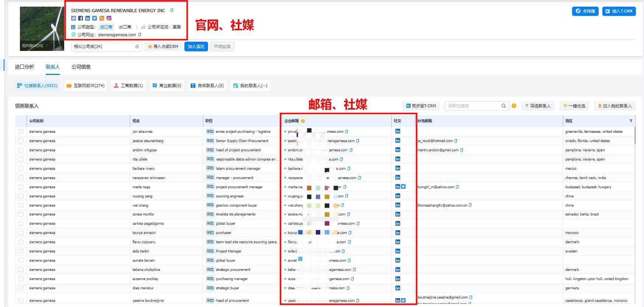Tick the checkbox for suzanne pockley

point(21,279)
